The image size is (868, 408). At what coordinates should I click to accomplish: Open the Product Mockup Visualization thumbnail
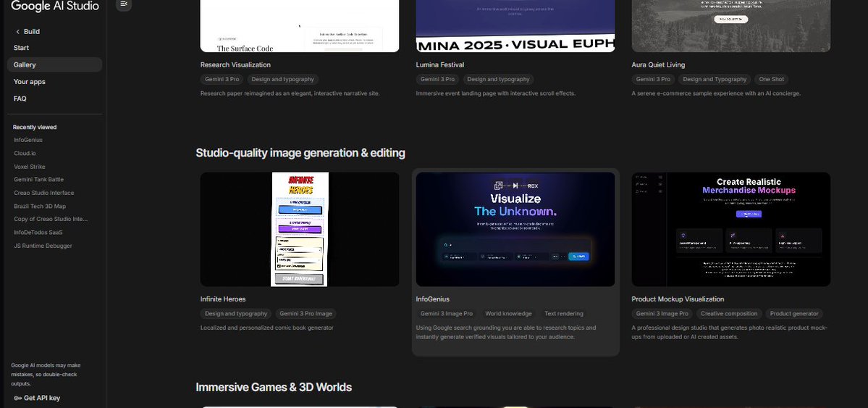pos(730,230)
